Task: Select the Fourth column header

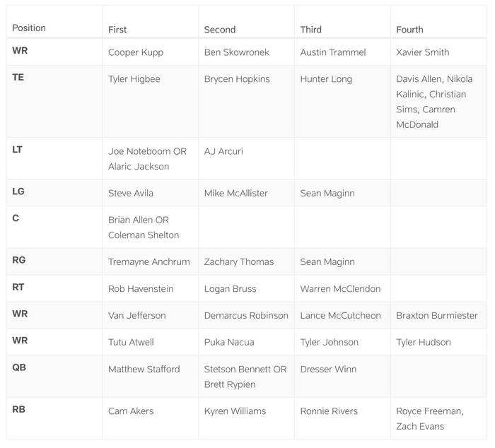Action: tap(410, 30)
